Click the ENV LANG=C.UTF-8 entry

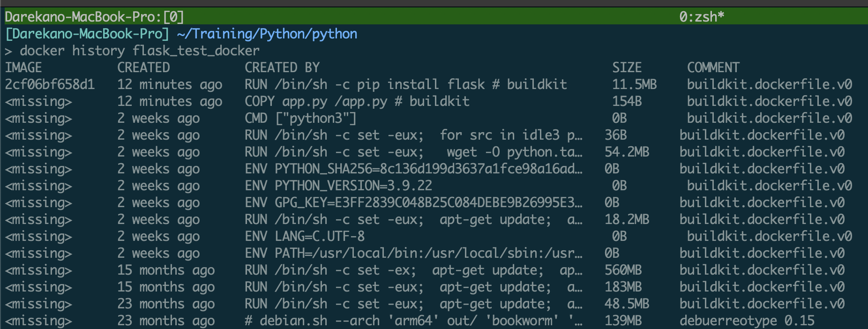pyautogui.click(x=305, y=236)
